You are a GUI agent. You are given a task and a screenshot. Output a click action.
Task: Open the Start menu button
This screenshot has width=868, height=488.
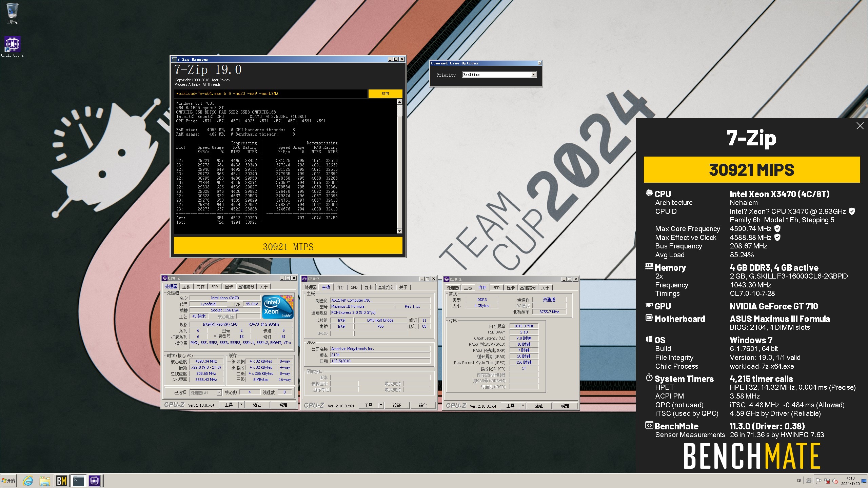[8, 481]
